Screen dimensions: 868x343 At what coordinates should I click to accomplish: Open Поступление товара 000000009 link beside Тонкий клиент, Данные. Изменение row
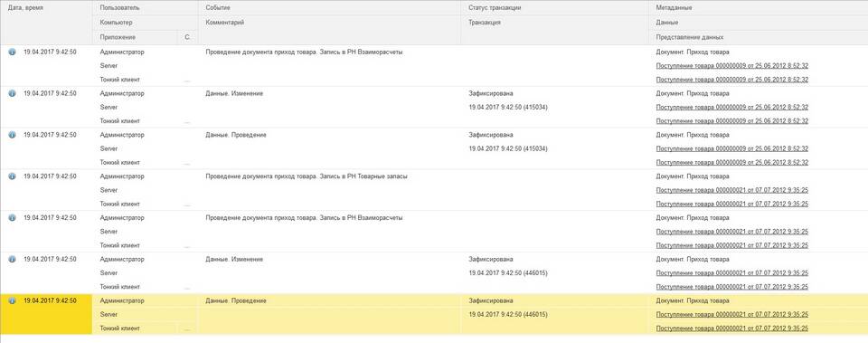pyautogui.click(x=731, y=120)
